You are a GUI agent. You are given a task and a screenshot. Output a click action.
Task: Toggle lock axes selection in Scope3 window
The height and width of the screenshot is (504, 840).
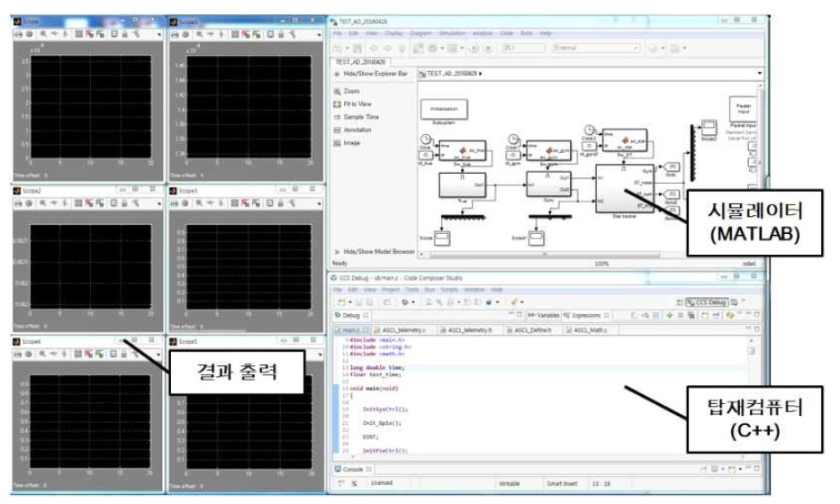coord(281,203)
